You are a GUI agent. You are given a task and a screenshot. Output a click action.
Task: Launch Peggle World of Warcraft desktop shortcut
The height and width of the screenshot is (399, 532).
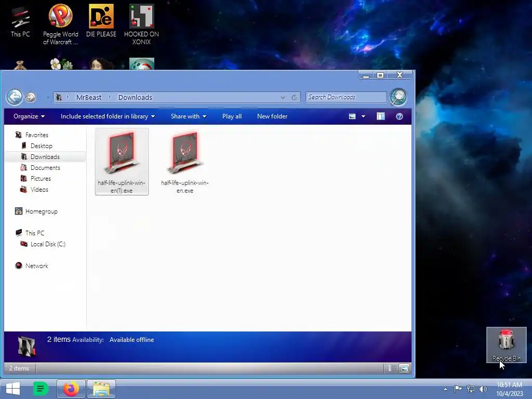pos(60,24)
